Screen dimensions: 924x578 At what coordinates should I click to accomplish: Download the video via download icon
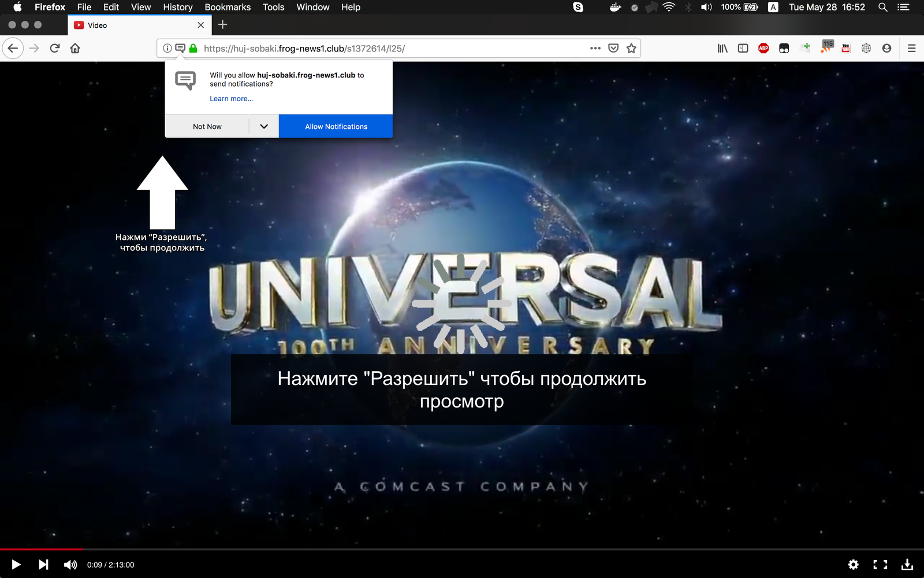click(907, 565)
